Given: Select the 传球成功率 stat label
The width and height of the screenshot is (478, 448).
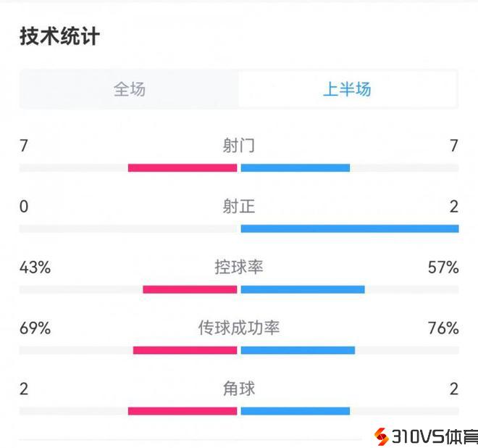Looking at the screenshot, I should click(239, 328).
